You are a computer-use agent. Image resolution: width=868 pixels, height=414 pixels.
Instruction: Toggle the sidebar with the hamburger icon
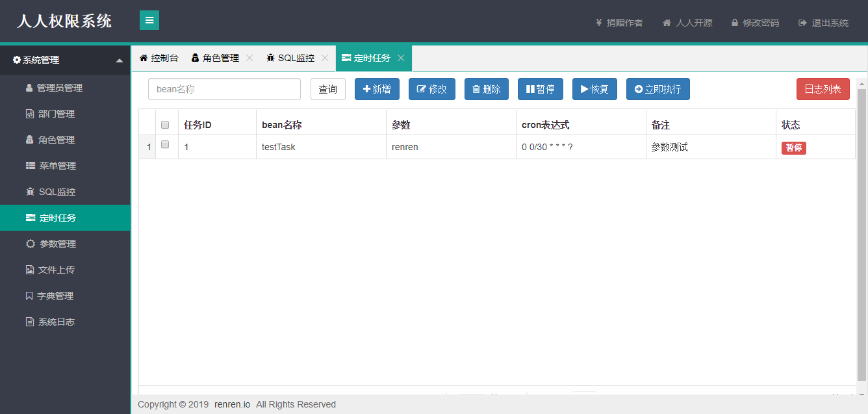click(149, 20)
